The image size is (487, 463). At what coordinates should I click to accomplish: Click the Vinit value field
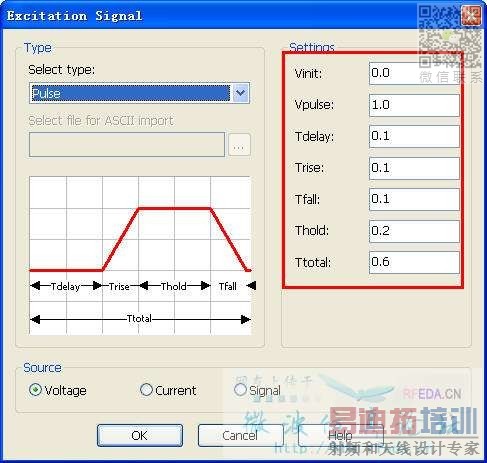(x=414, y=73)
